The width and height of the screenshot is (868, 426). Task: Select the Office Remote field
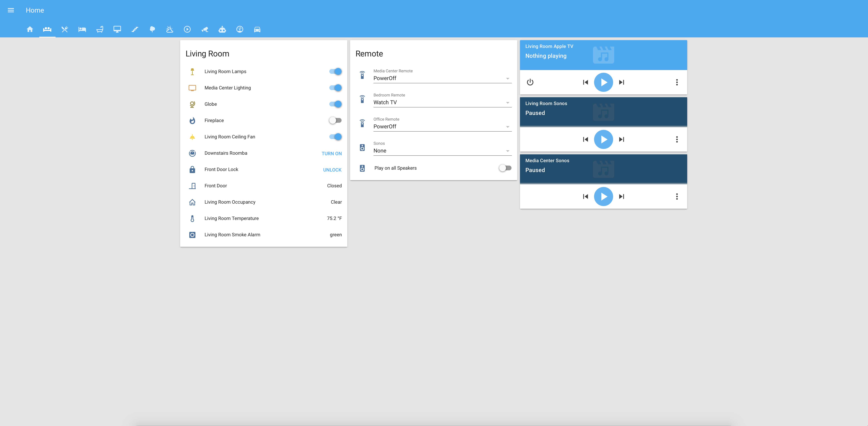442,127
